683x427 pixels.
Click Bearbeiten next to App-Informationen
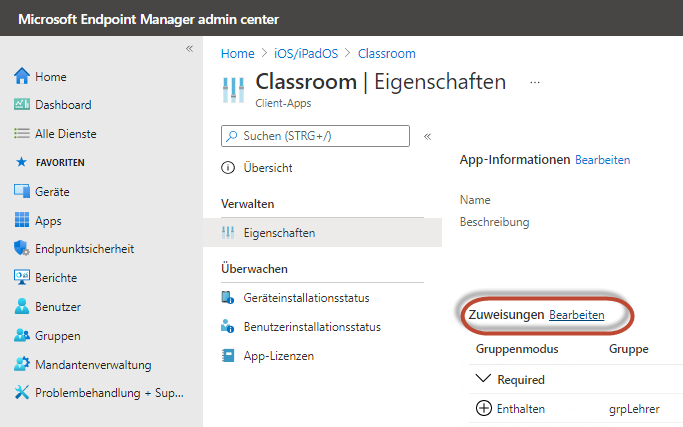pos(602,160)
